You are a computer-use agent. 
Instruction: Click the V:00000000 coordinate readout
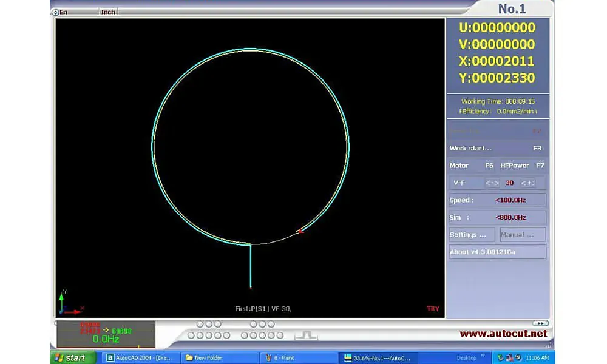coord(497,44)
